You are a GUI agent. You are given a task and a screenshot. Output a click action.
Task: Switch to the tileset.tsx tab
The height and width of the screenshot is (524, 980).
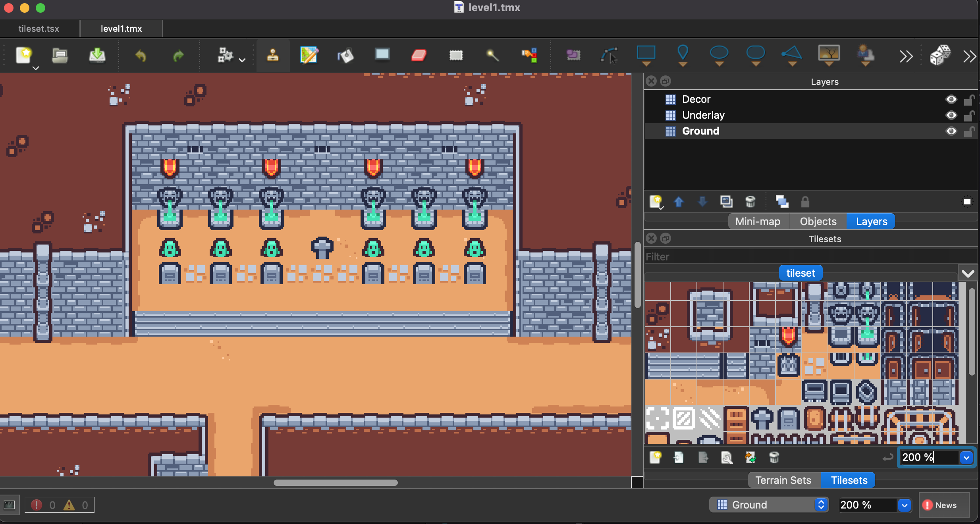tap(39, 29)
